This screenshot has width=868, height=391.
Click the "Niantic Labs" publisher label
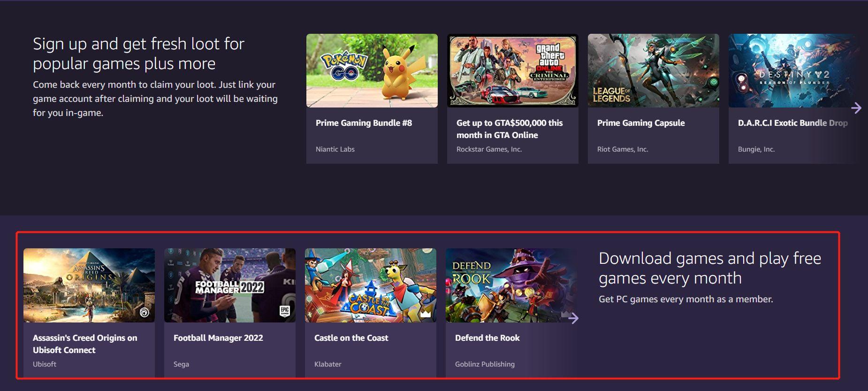335,149
